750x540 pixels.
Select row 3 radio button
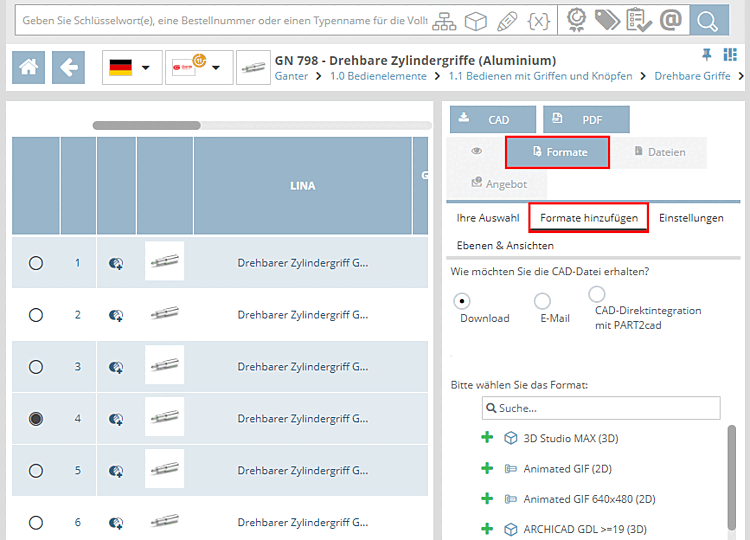click(x=36, y=367)
